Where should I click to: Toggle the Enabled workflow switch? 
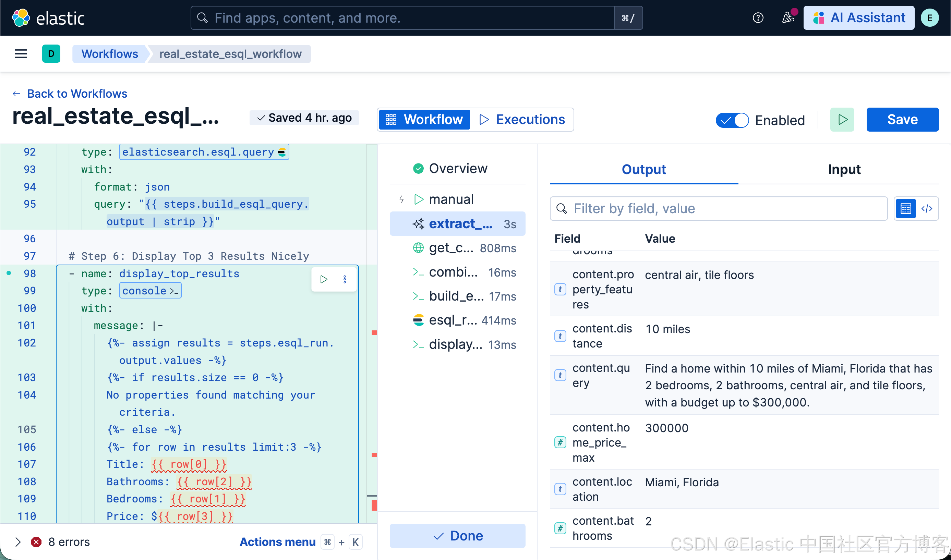click(x=732, y=120)
